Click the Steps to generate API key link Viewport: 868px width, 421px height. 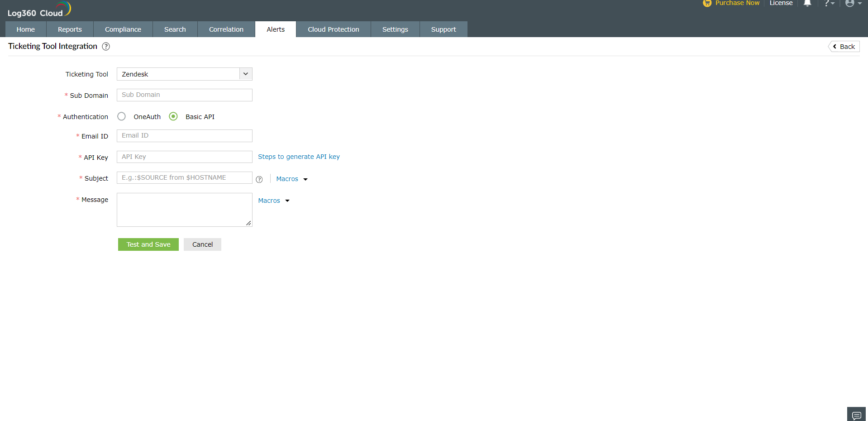(x=299, y=157)
